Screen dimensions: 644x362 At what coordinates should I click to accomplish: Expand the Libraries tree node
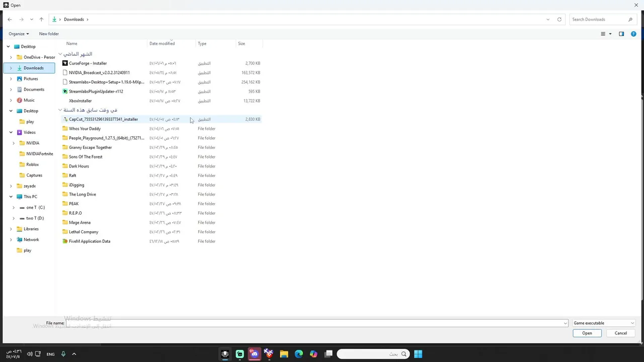coord(11,229)
